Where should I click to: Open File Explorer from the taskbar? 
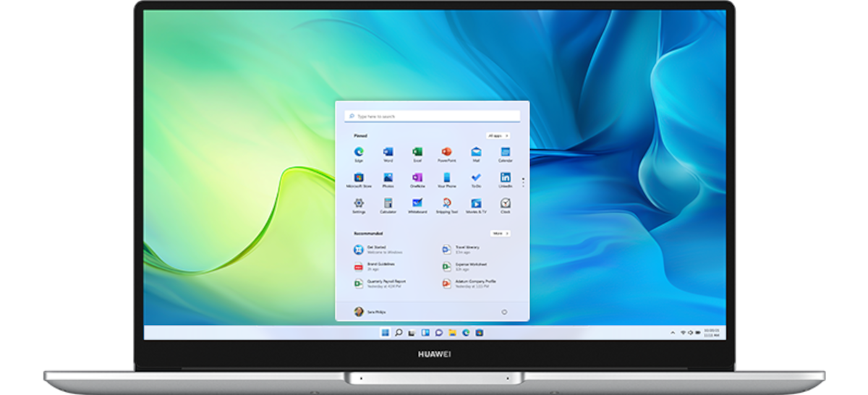(452, 333)
